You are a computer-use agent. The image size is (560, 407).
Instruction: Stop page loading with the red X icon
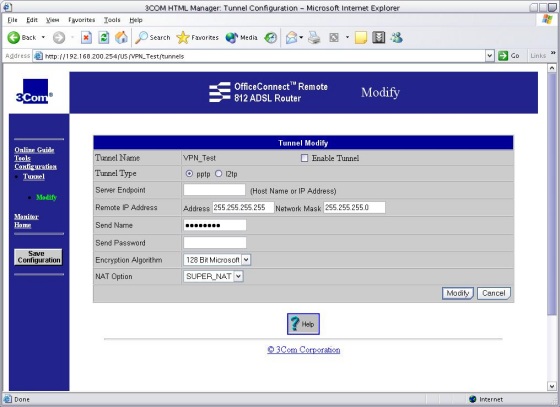point(86,37)
